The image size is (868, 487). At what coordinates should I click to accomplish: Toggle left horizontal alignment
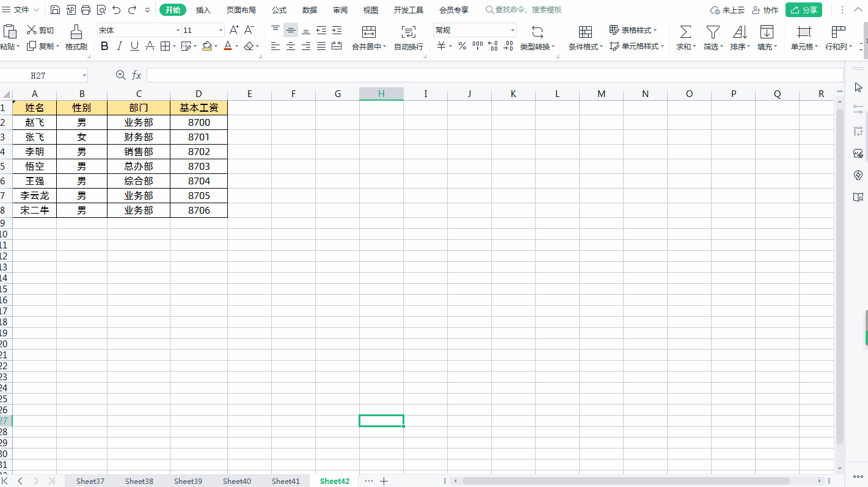click(275, 46)
